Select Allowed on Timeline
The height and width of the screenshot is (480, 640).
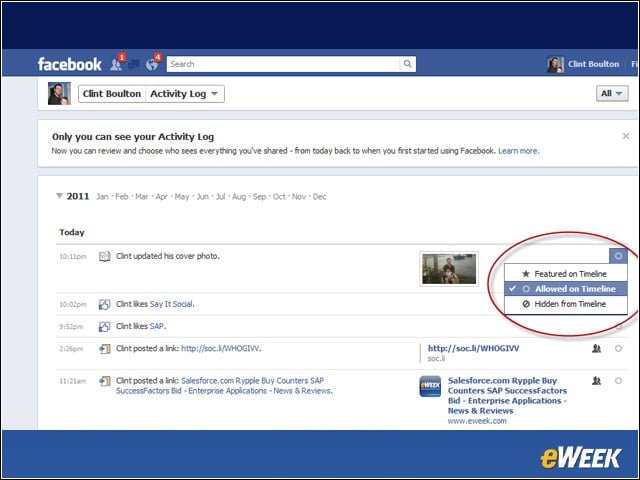click(566, 289)
